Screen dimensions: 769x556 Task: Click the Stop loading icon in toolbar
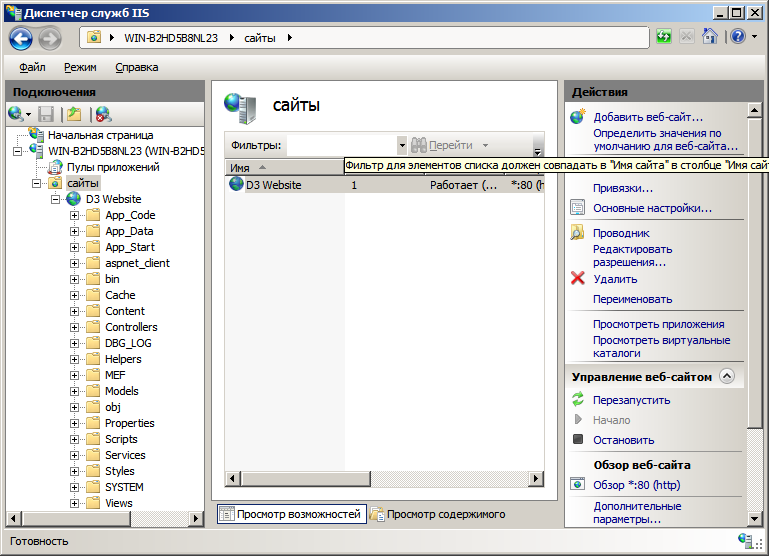pos(687,36)
